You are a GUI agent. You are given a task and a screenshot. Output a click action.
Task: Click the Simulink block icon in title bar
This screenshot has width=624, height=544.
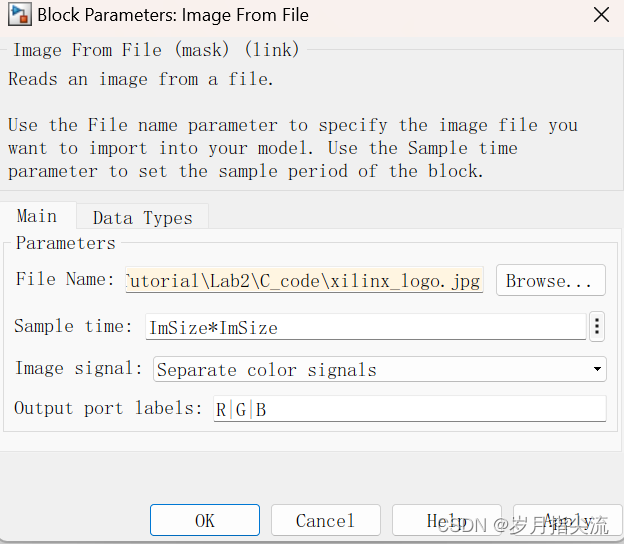point(20,15)
